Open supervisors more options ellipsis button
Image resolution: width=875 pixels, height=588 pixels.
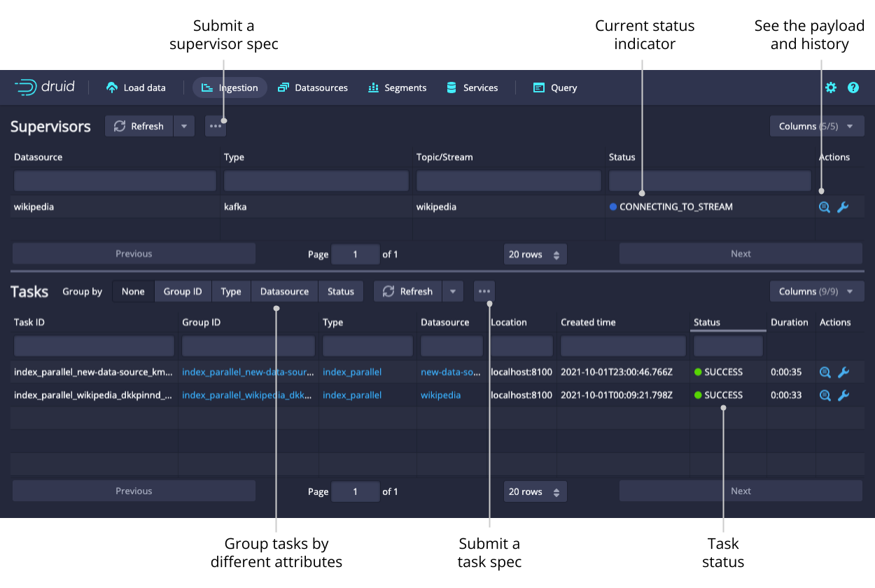click(x=216, y=126)
